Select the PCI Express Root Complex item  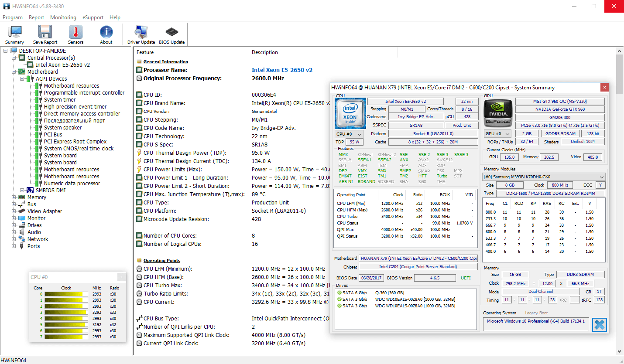coord(75,142)
